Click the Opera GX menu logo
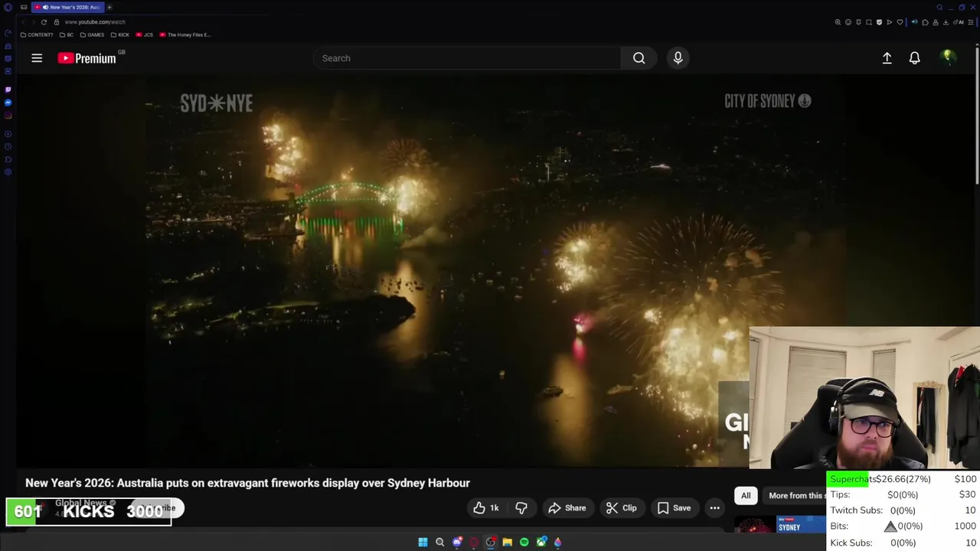 [8, 7]
